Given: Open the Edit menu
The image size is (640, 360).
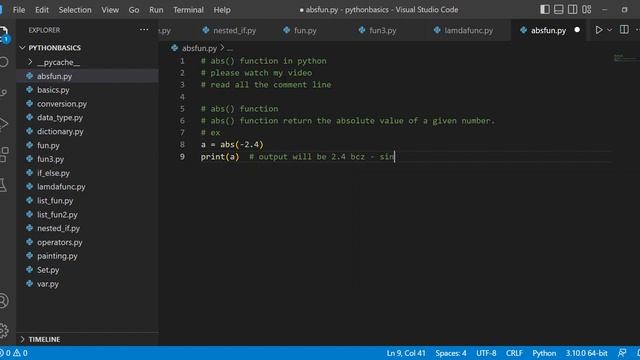Looking at the screenshot, I should point(42,10).
